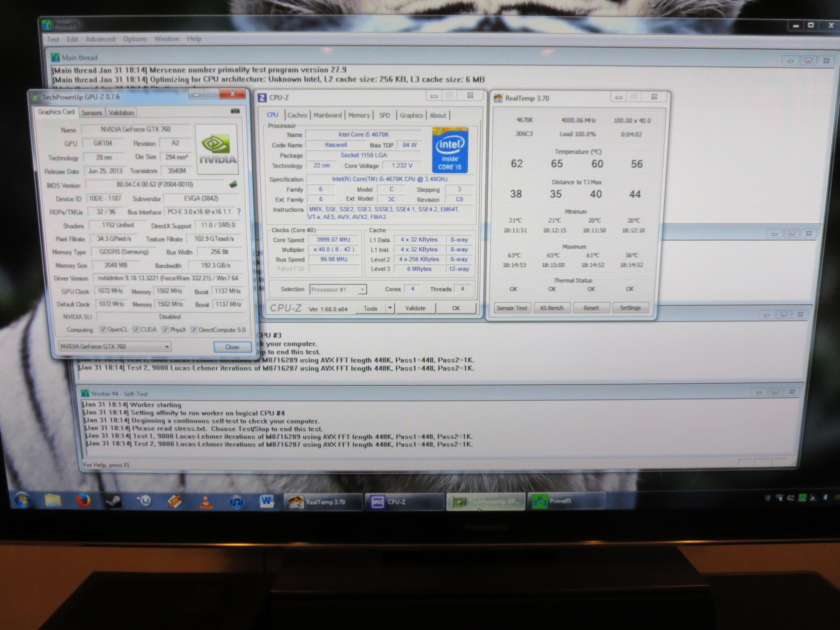The height and width of the screenshot is (630, 840).
Task: Click the Close button in GPU-Z
Action: (232, 347)
